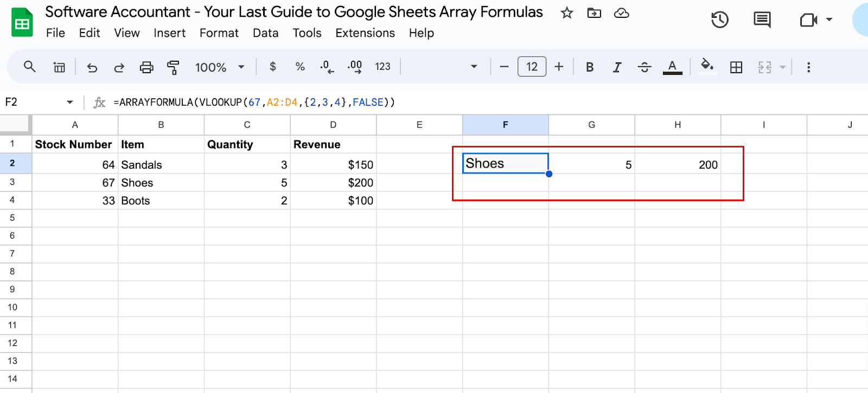Move document to a folder icon
Image resolution: width=868 pixels, height=393 pixels.
(x=594, y=13)
